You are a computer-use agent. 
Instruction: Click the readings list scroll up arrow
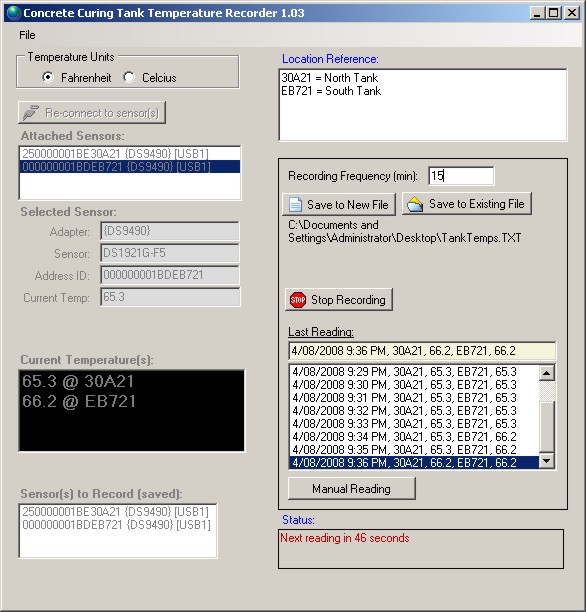coord(547,373)
